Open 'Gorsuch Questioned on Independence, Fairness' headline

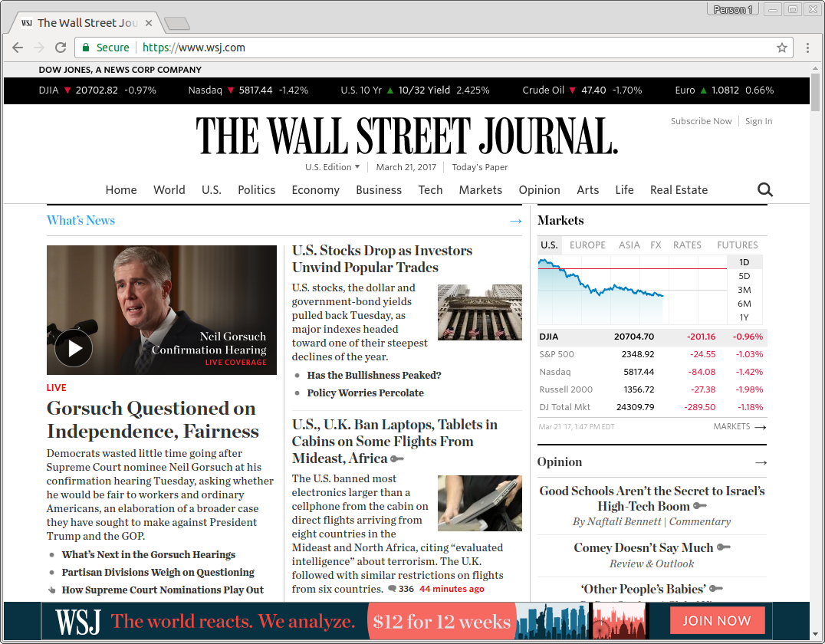153,419
